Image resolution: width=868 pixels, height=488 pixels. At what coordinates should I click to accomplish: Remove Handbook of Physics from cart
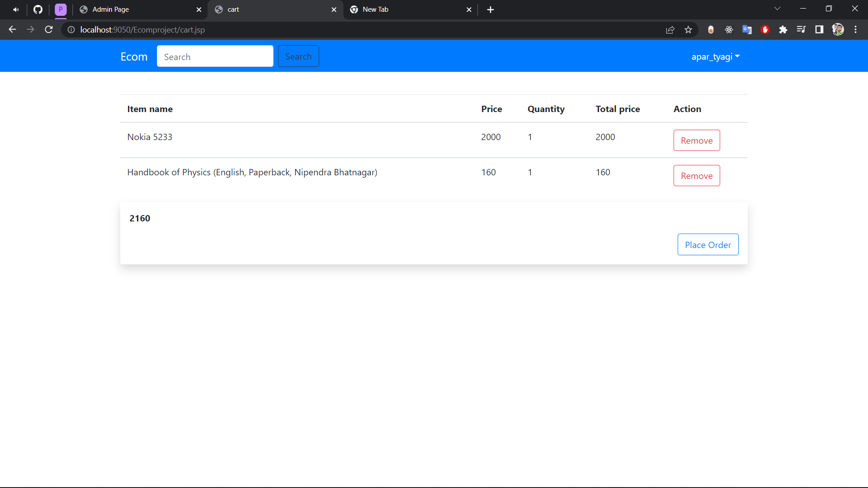pos(696,176)
